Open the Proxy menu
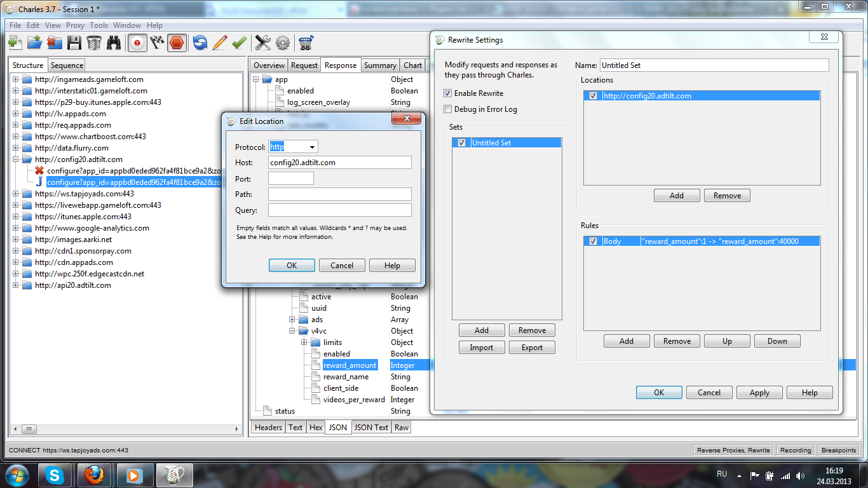This screenshot has width=868, height=488. (75, 25)
